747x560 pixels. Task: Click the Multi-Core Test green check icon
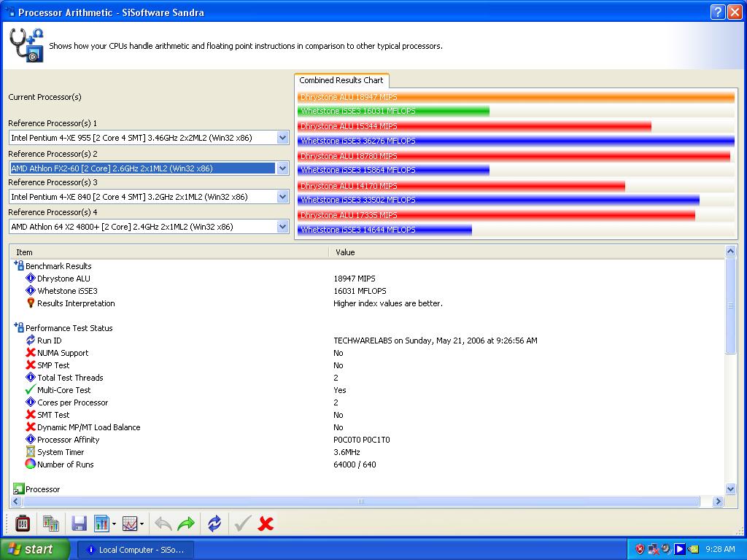[x=31, y=390]
